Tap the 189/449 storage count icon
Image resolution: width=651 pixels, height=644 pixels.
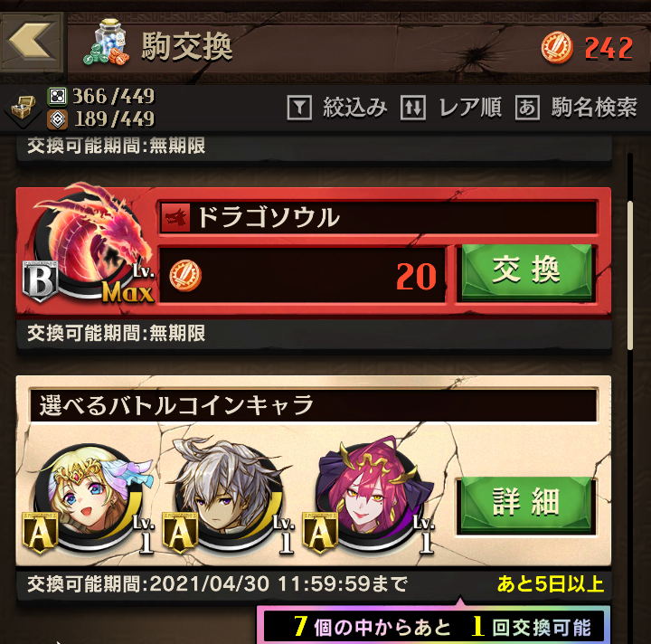click(57, 119)
